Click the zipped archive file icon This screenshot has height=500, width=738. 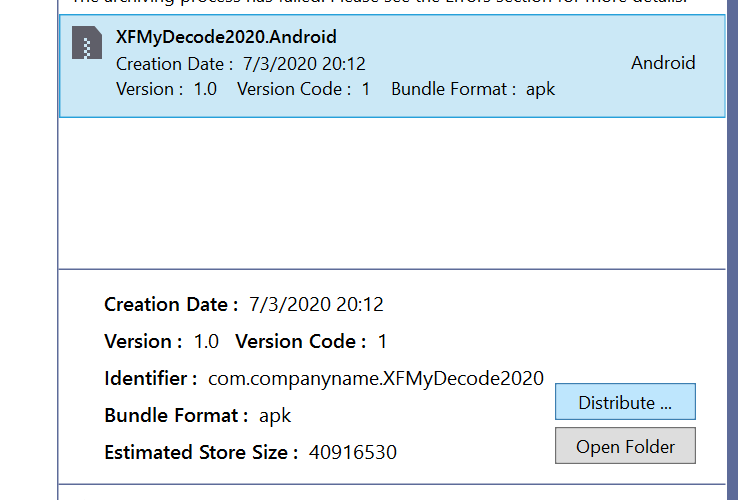(87, 43)
